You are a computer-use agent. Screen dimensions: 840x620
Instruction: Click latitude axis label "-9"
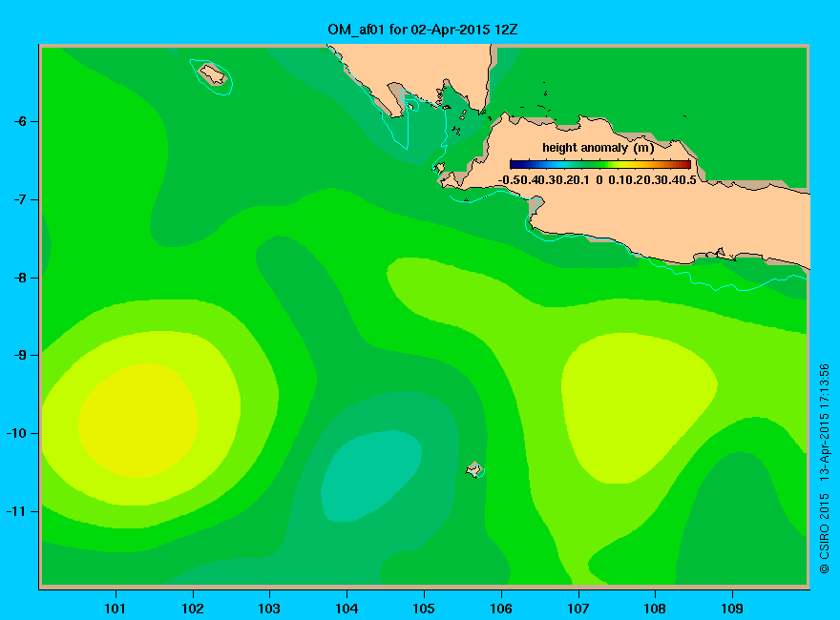click(19, 356)
